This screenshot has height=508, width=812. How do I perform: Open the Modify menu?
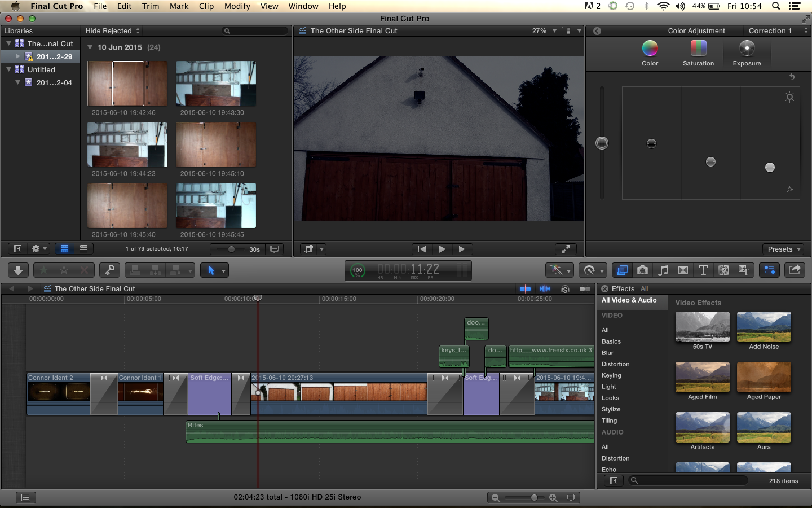click(237, 6)
